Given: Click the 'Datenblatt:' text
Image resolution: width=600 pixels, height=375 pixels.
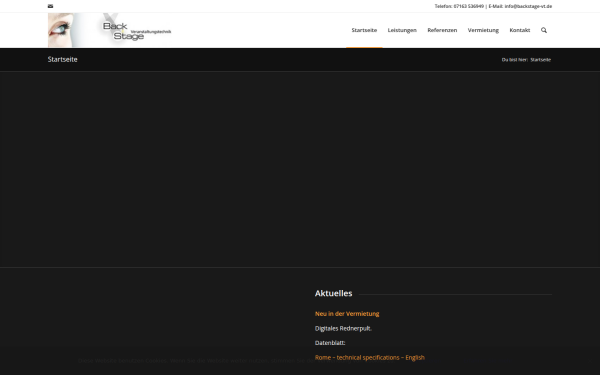Looking at the screenshot, I should tap(330, 343).
